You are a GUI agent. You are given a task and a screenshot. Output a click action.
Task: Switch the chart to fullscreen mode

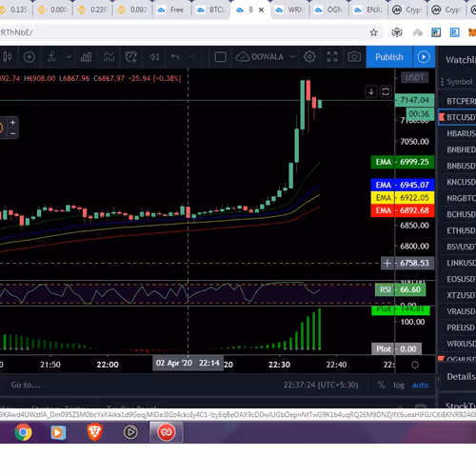point(332,57)
